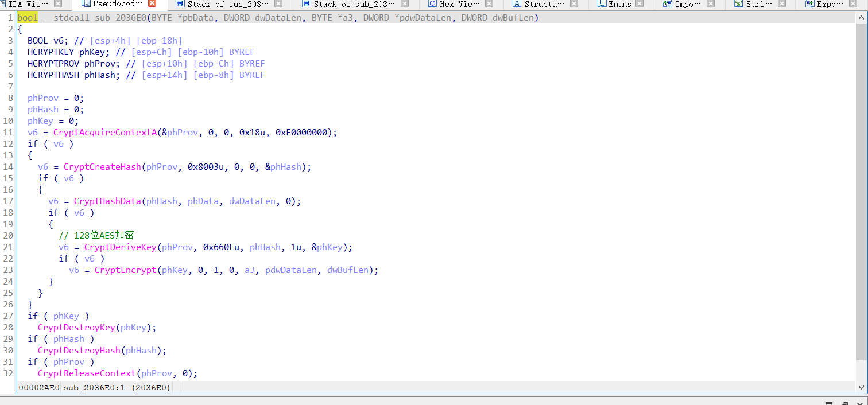Image resolution: width=868 pixels, height=405 pixels.
Task: Click line number 21 in gutter
Action: tap(8, 247)
